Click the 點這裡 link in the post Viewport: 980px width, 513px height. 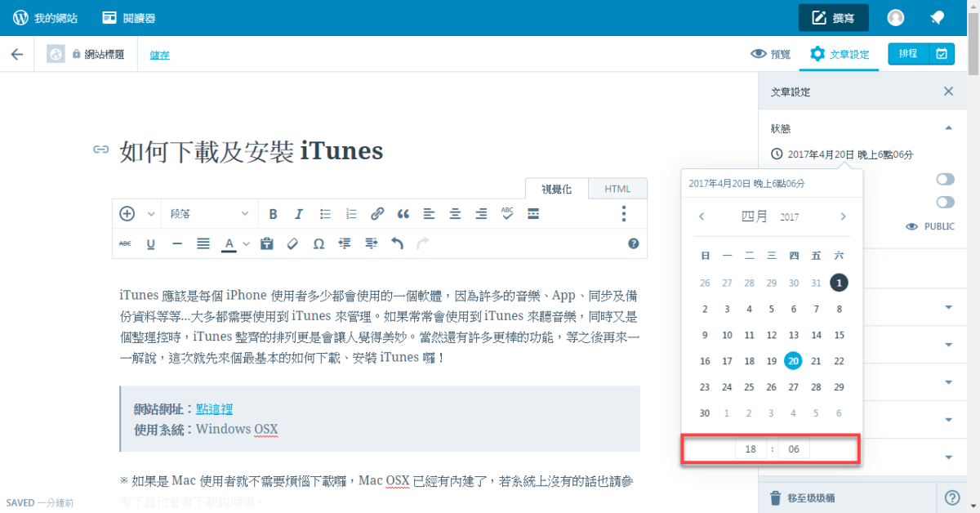(214, 409)
